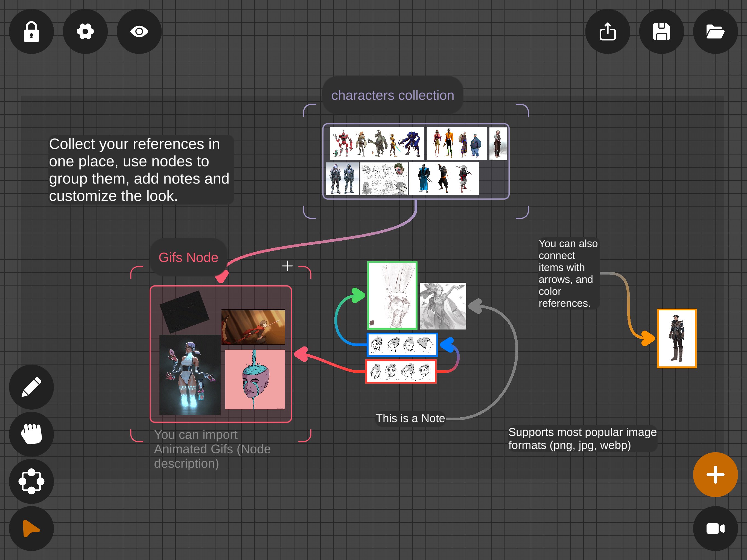Select the hand pan tool
The image size is (747, 560).
[31, 434]
